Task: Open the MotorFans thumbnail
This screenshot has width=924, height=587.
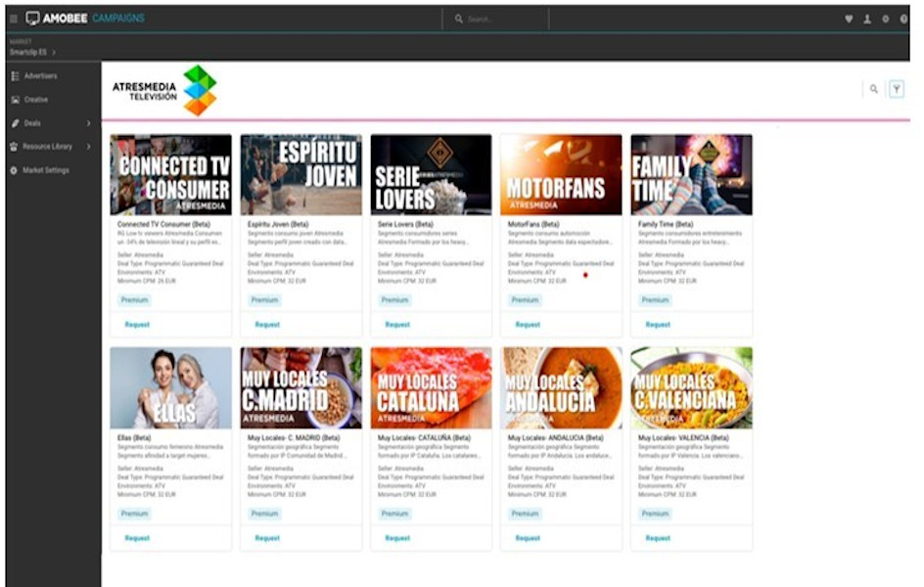Action: [x=561, y=174]
